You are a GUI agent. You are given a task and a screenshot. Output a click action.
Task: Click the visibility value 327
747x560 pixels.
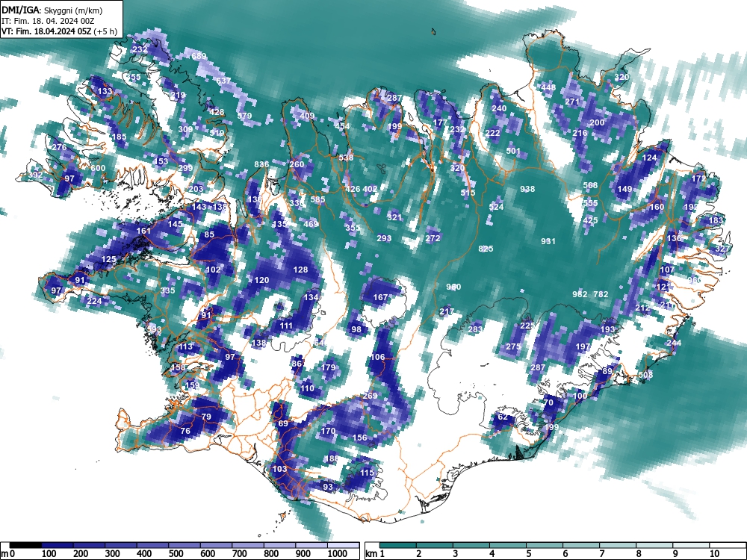pyautogui.click(x=722, y=249)
